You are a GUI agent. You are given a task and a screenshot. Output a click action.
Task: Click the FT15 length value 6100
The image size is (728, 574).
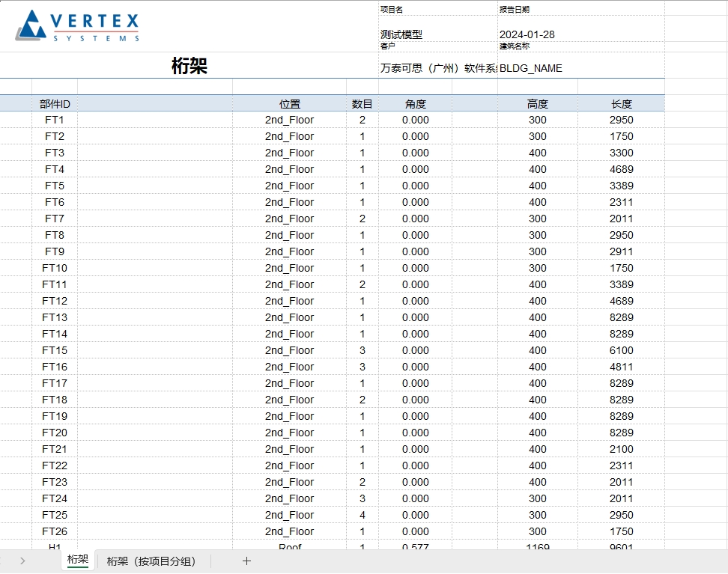tap(621, 350)
